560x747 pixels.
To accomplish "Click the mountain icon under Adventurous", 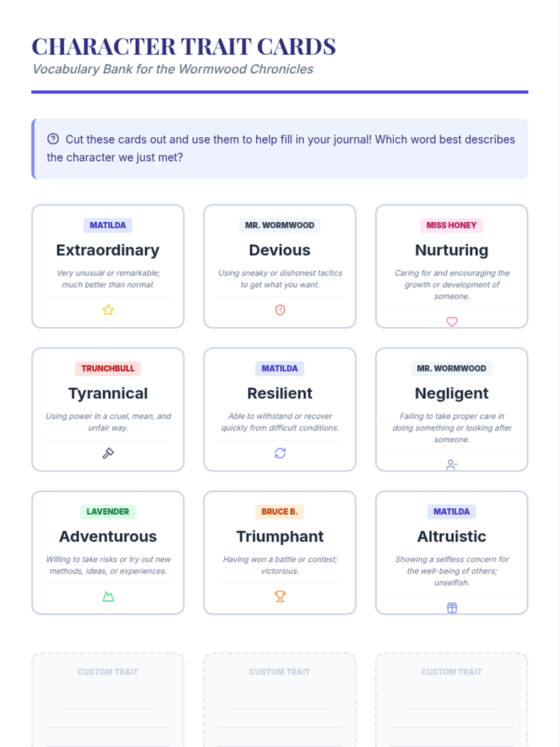I will [108, 596].
